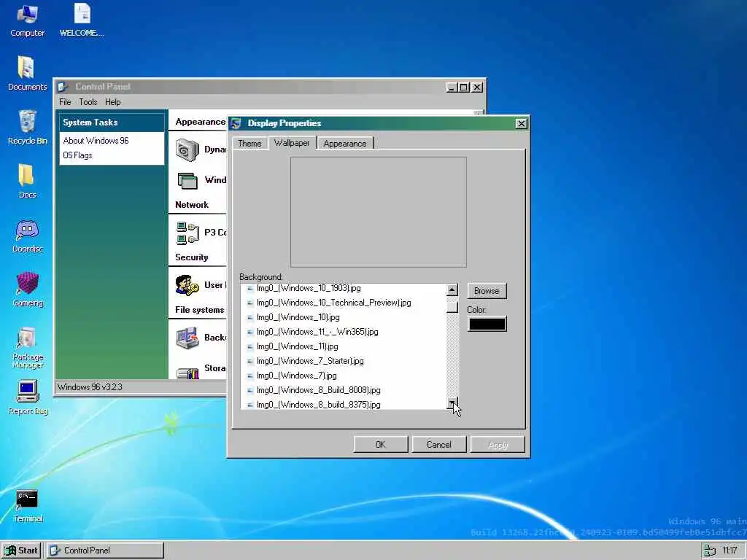
Task: Open About Windows 96 link
Action: [x=96, y=141]
